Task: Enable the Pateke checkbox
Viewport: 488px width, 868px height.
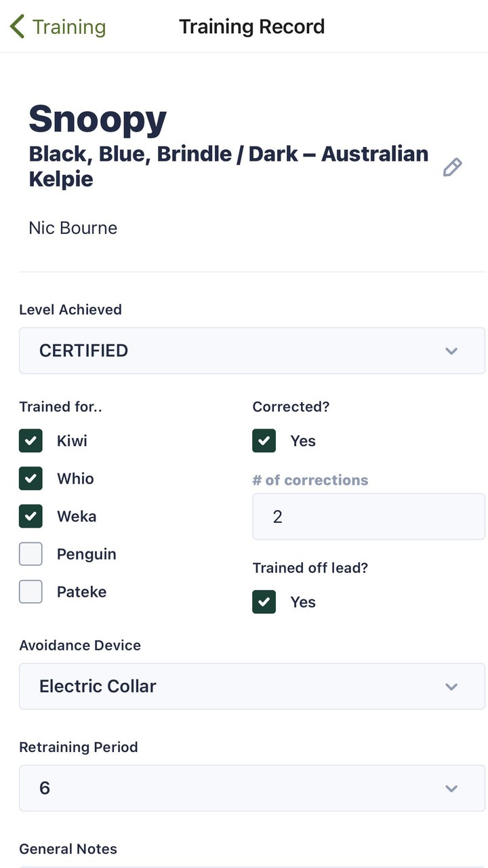Action: (30, 591)
